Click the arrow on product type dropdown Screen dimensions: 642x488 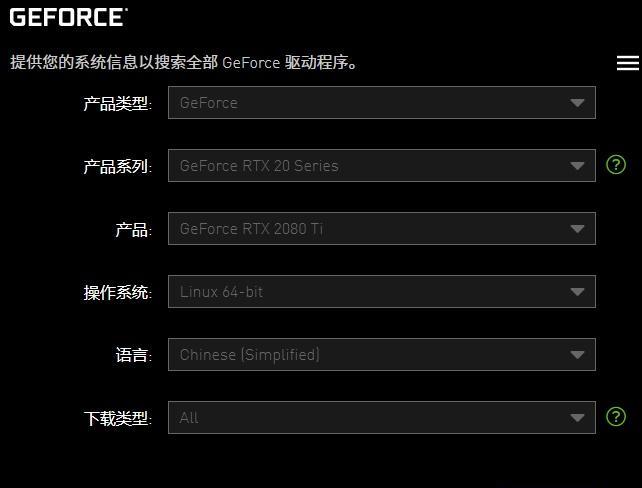[577, 103]
